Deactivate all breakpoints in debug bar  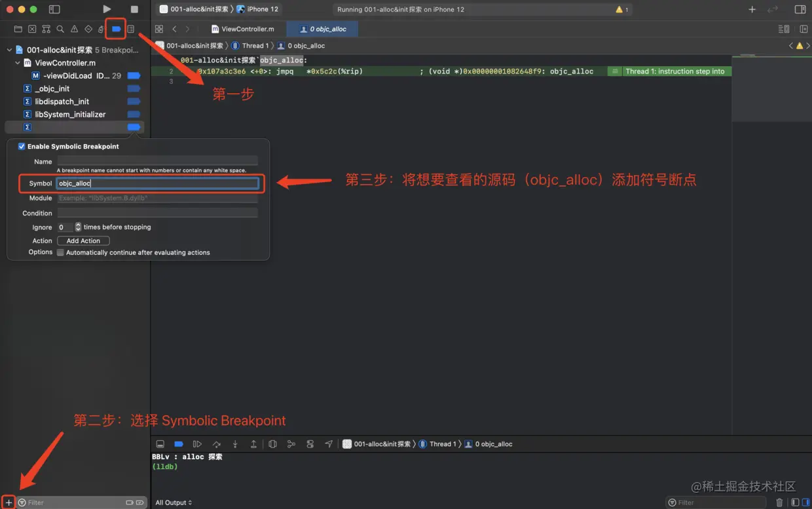[x=178, y=444]
